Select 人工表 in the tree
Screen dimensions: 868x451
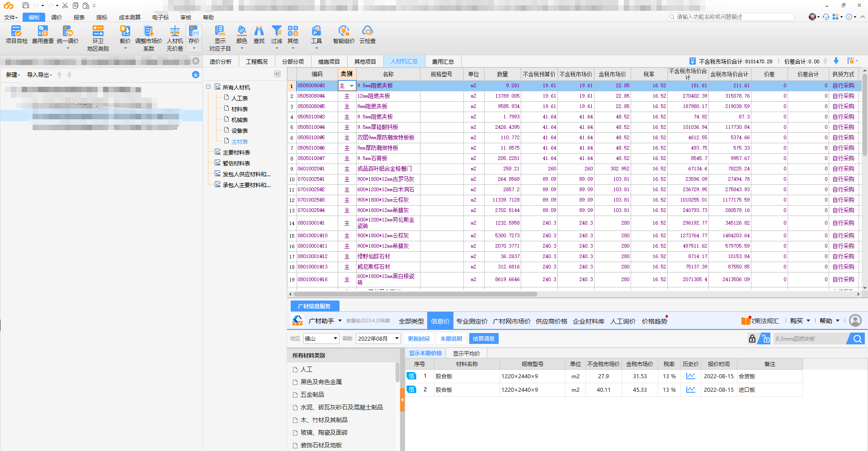(240, 98)
